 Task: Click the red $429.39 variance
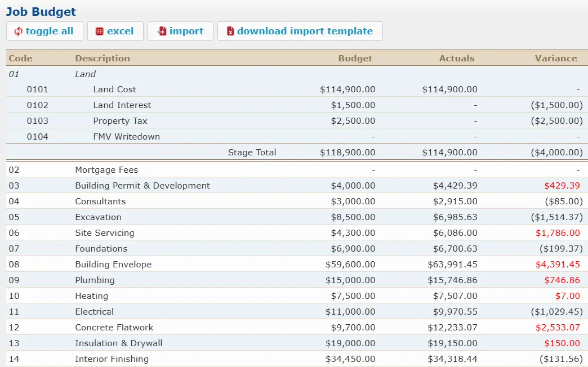(562, 185)
